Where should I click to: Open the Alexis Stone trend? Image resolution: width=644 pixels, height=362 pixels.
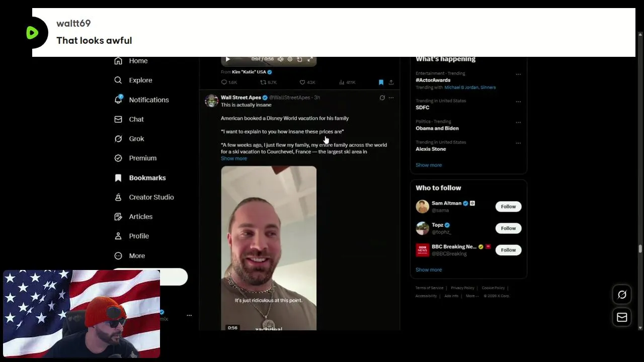coord(431,149)
